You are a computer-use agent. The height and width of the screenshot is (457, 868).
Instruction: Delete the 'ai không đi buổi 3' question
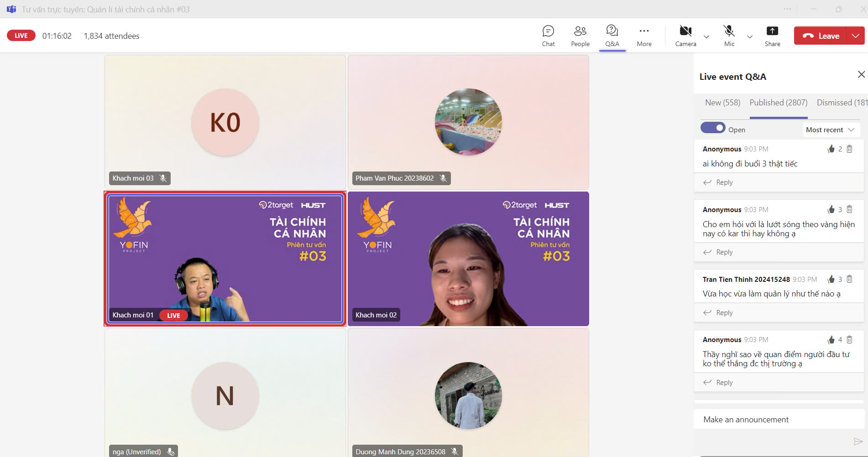849,149
